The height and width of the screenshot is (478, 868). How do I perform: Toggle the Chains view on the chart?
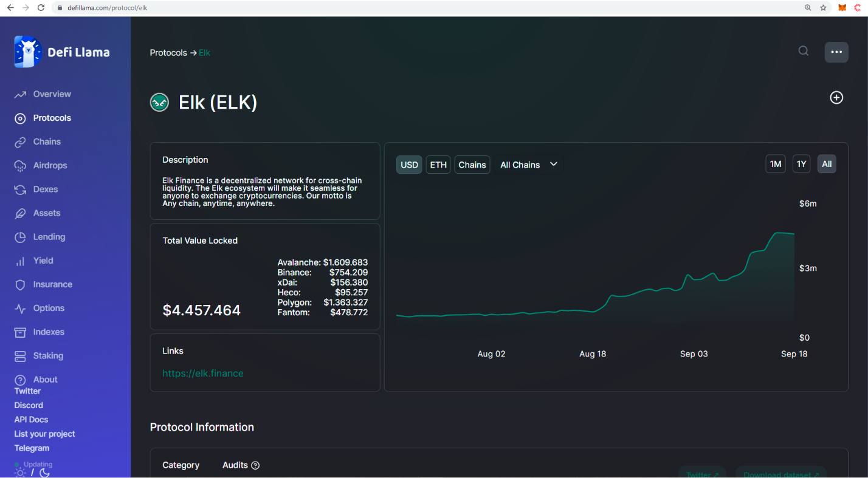coord(472,165)
